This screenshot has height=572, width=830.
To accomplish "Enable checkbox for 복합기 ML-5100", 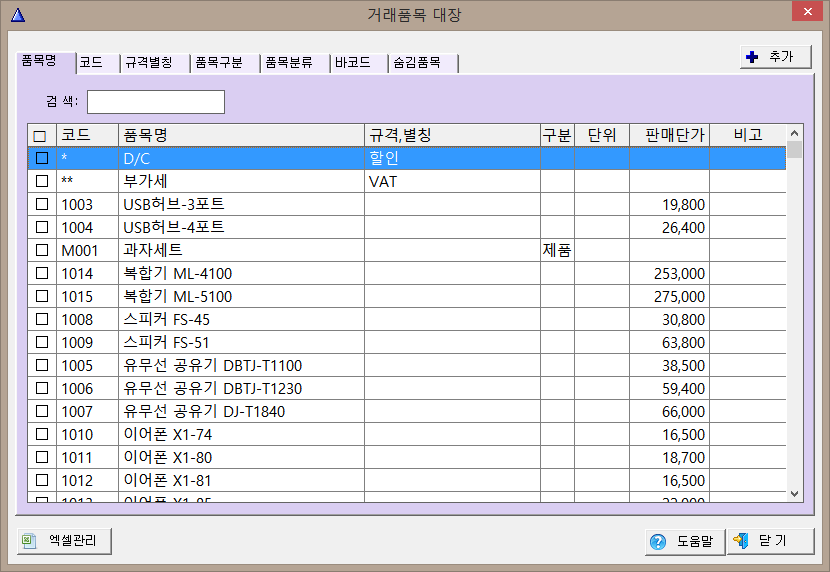I will pos(42,296).
